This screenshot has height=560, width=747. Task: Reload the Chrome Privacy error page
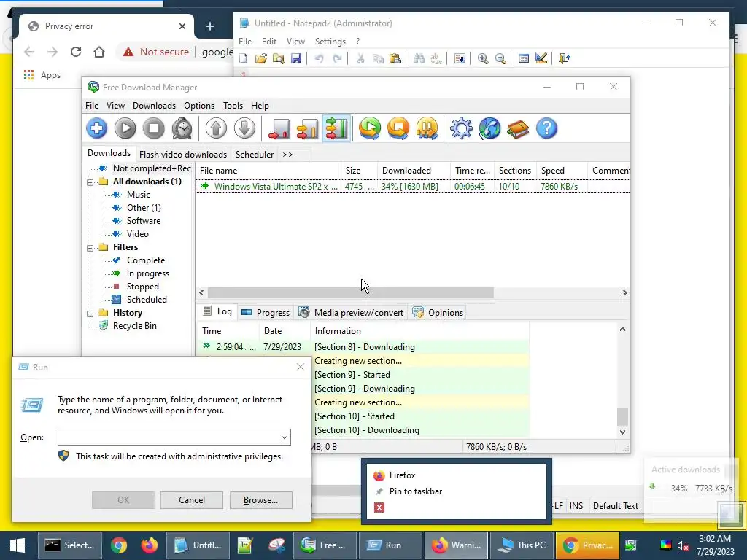click(x=76, y=52)
